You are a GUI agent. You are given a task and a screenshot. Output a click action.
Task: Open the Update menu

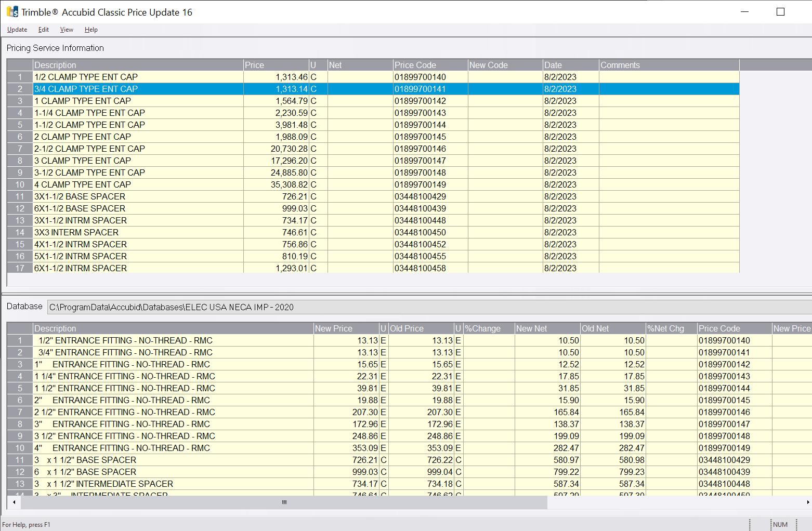[17, 30]
